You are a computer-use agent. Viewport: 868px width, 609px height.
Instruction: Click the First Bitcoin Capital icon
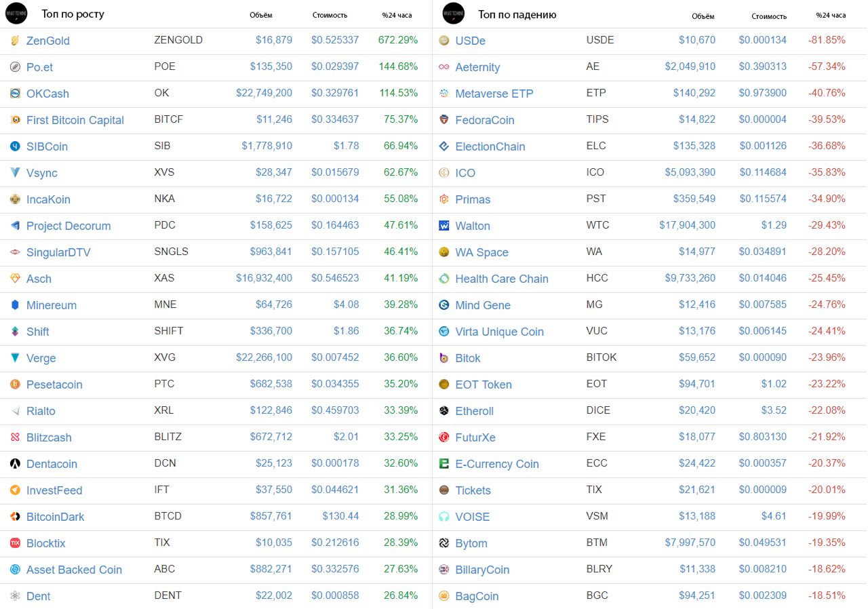pos(15,120)
